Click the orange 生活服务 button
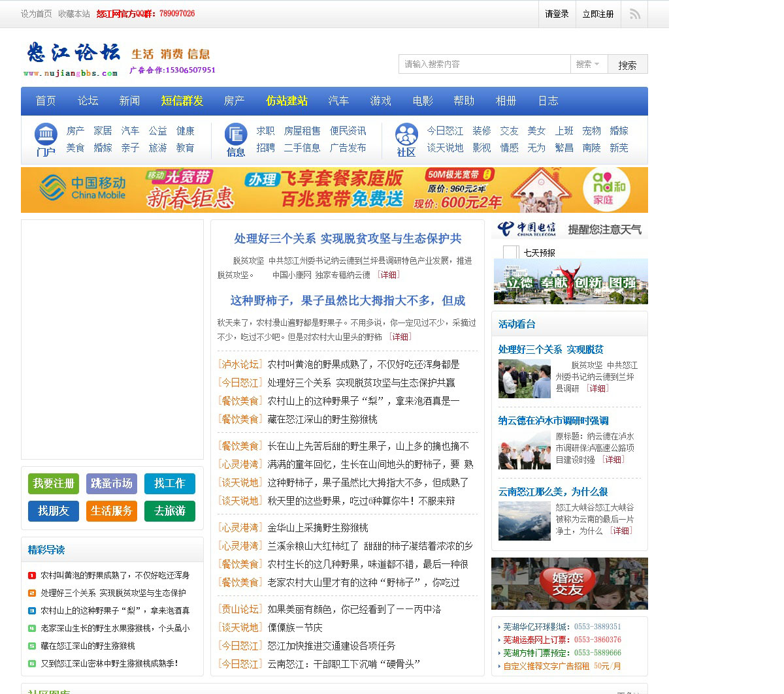784x694 pixels. point(112,511)
